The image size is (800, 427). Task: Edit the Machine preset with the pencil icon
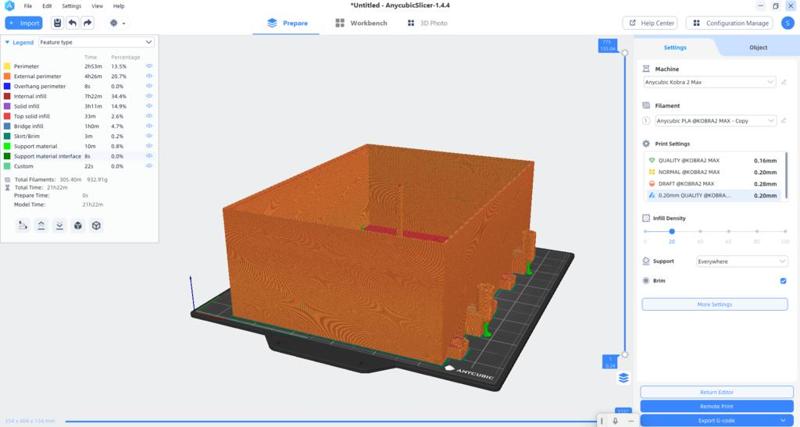[x=784, y=82]
